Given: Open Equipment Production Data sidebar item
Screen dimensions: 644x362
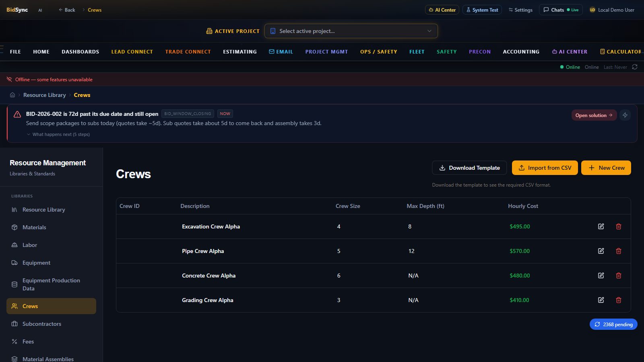Looking at the screenshot, I should coord(51,284).
